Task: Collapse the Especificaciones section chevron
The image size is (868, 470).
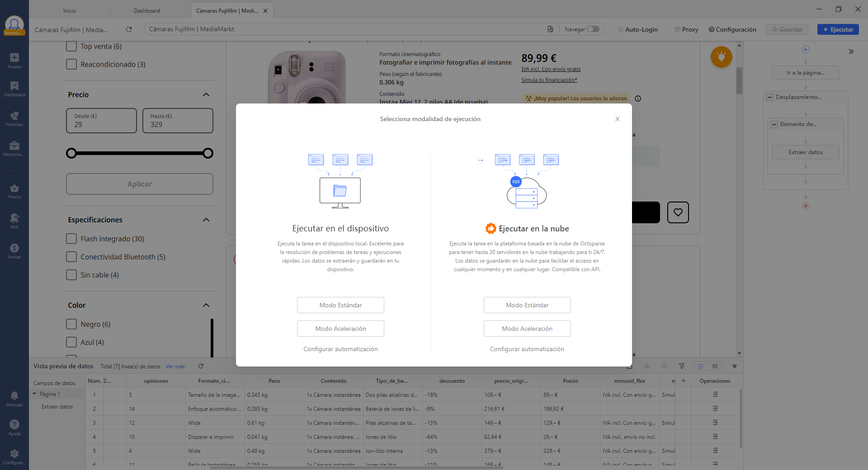Action: 206,220
